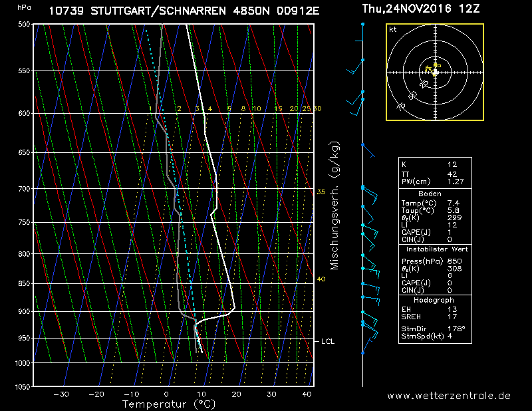The image size is (532, 411).
Task: Click the hodograph center point
Action: click(x=435, y=72)
